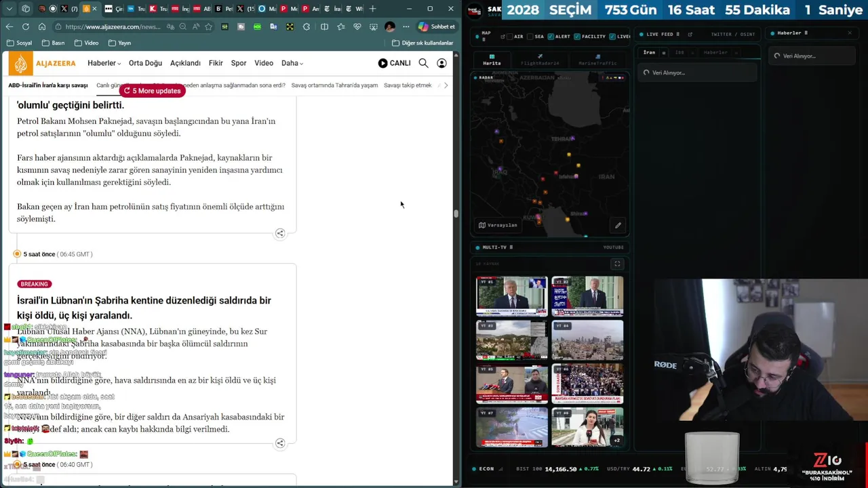Toggle the split screen icon in the toolbar
868x488 pixels.
click(324, 26)
